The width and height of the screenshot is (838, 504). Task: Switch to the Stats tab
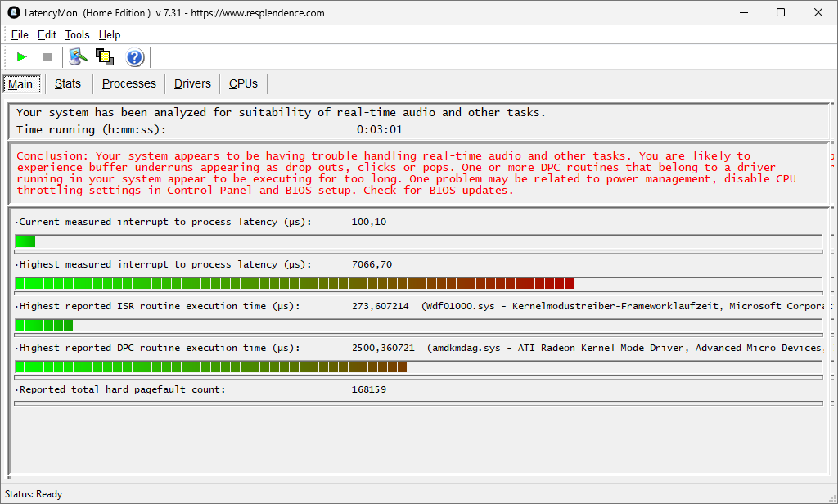[x=68, y=83]
